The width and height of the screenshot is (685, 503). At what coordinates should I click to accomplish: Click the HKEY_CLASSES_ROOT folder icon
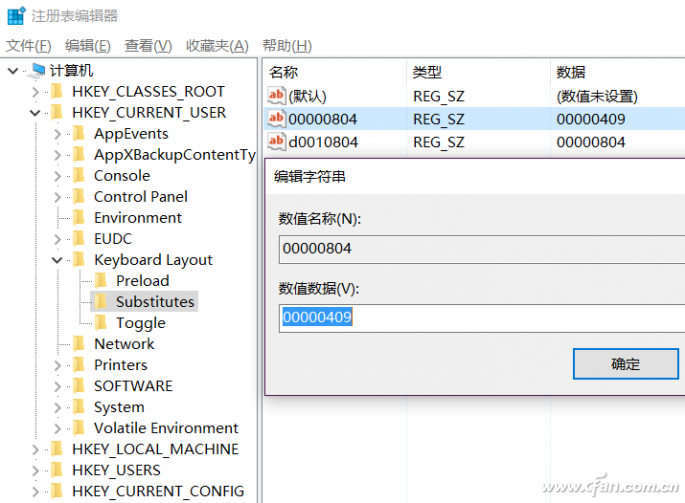tap(56, 92)
